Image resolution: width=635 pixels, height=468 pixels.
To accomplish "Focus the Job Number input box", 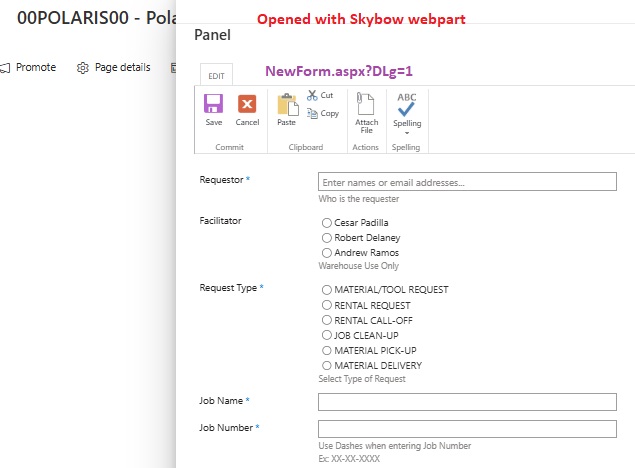I will point(467,429).
